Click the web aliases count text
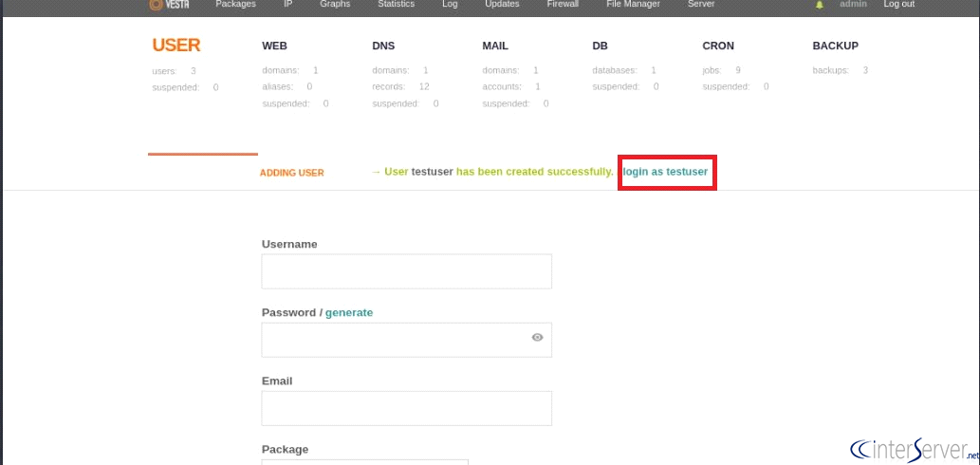 tap(287, 87)
